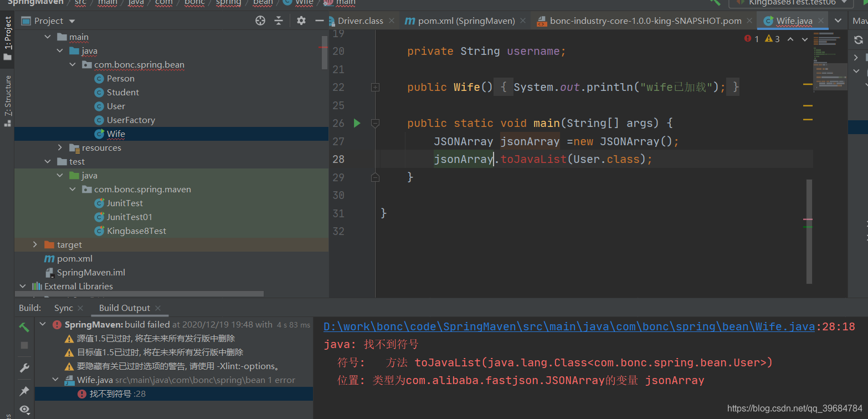Open Project panel gear settings
Viewport: 868px width, 419px height.
pos(301,21)
